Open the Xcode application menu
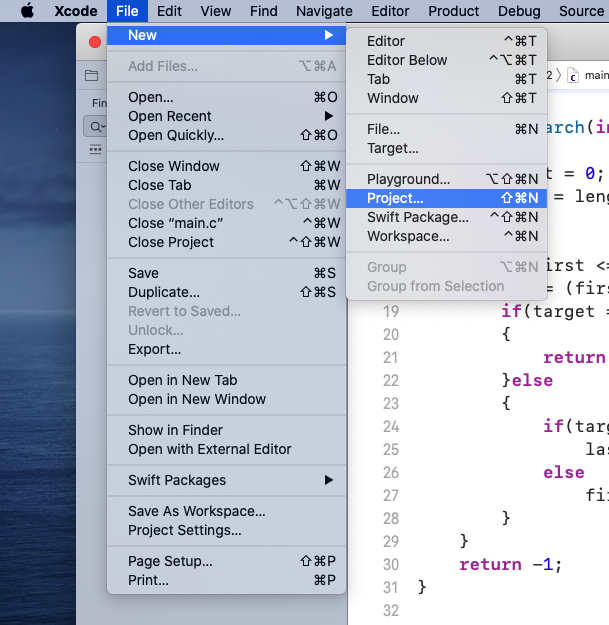Viewport: 609px width, 625px height. click(x=76, y=11)
